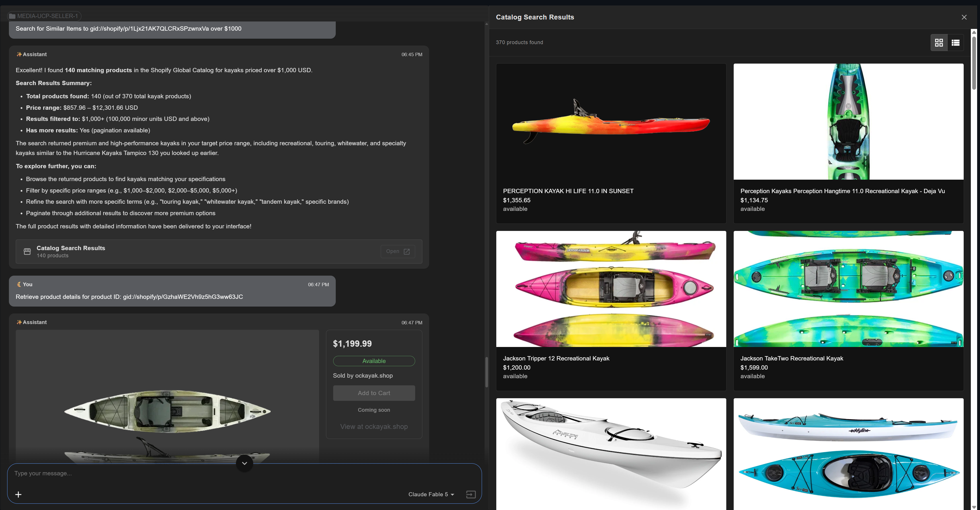This screenshot has width=980, height=510.
Task: Open the Jackson Tripper 12 pink-yellow kayak image
Action: tap(611, 289)
